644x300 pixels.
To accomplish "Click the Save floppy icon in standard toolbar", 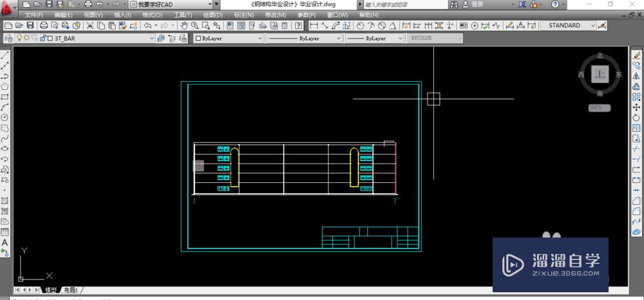I will point(30,26).
